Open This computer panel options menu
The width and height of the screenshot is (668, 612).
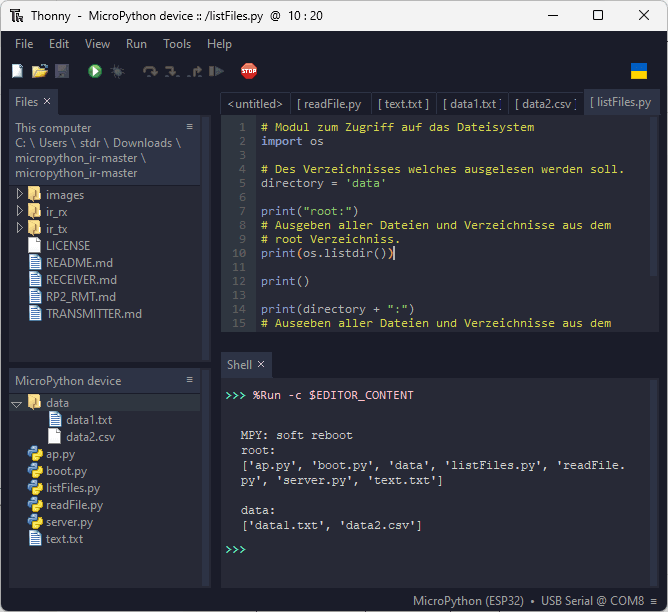(189, 127)
